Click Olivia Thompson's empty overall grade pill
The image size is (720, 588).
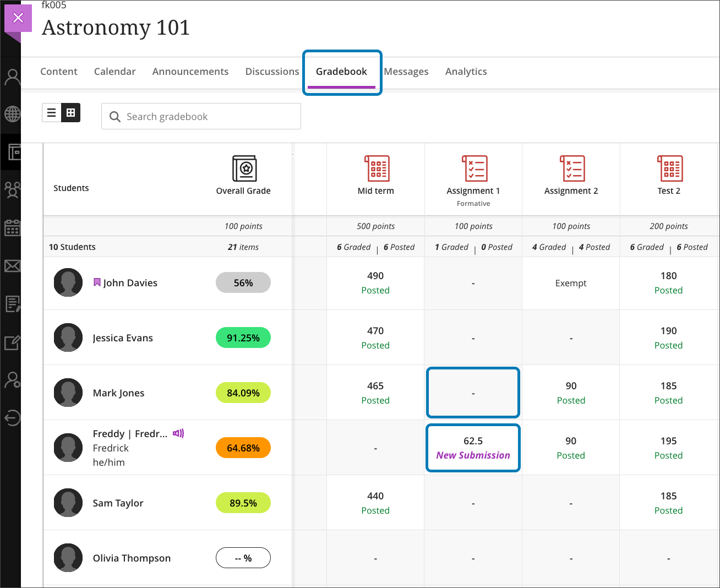(243, 558)
